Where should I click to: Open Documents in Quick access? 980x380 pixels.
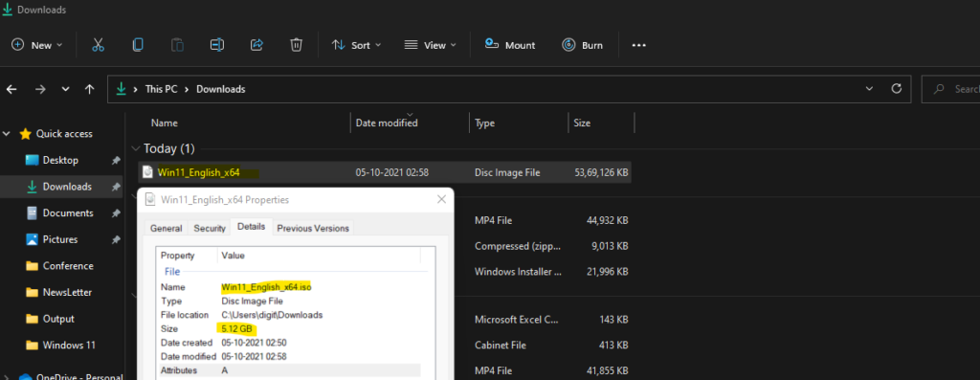tap(68, 213)
